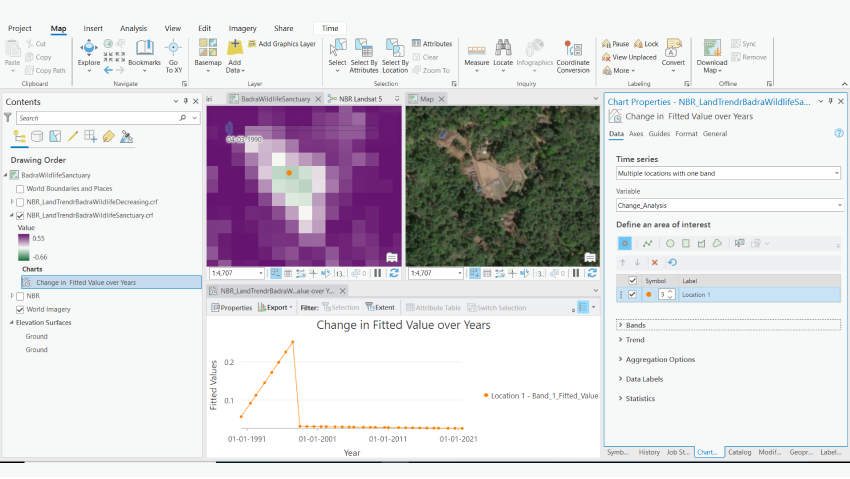Image resolution: width=850 pixels, height=479 pixels.
Task: Expand the Trend section
Action: click(x=635, y=340)
